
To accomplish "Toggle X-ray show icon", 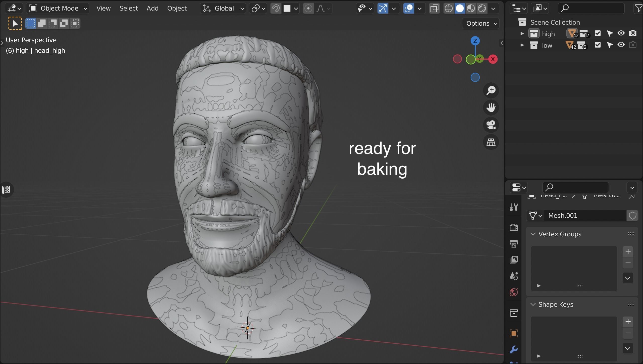I will click(x=434, y=9).
